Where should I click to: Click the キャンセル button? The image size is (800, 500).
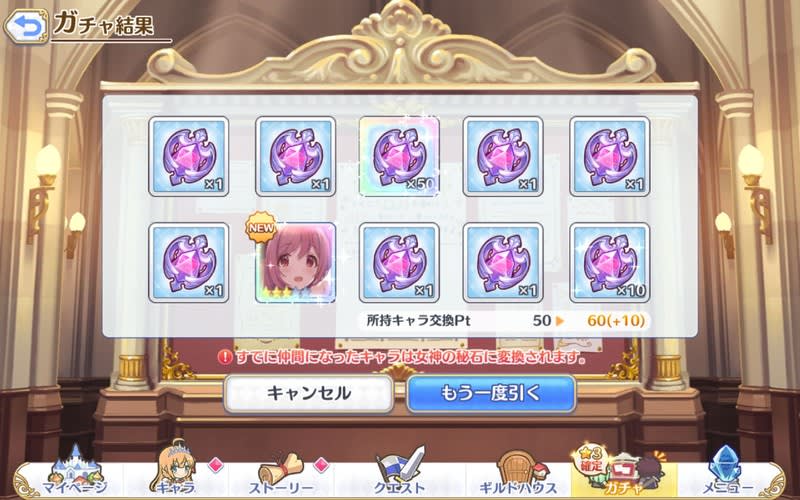coord(309,393)
